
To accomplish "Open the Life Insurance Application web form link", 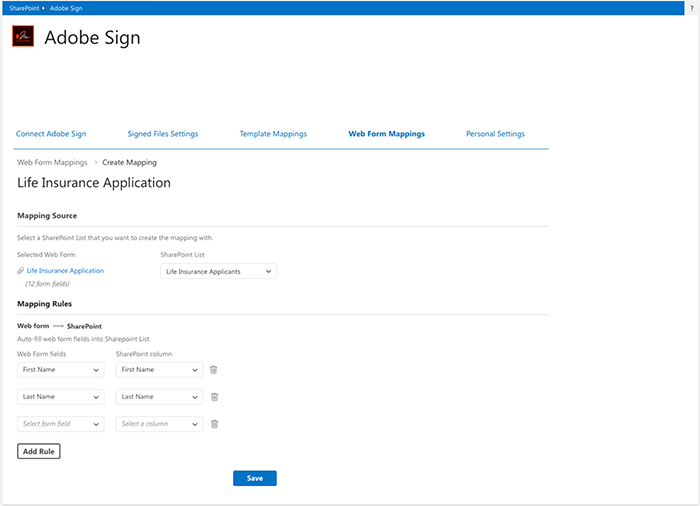I will pyautogui.click(x=65, y=271).
